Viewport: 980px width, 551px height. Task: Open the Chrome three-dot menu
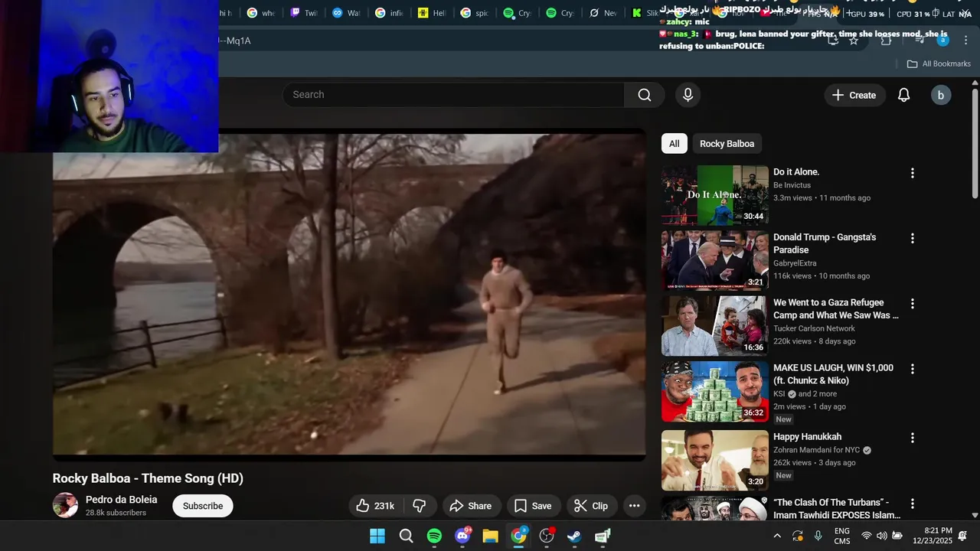(965, 40)
